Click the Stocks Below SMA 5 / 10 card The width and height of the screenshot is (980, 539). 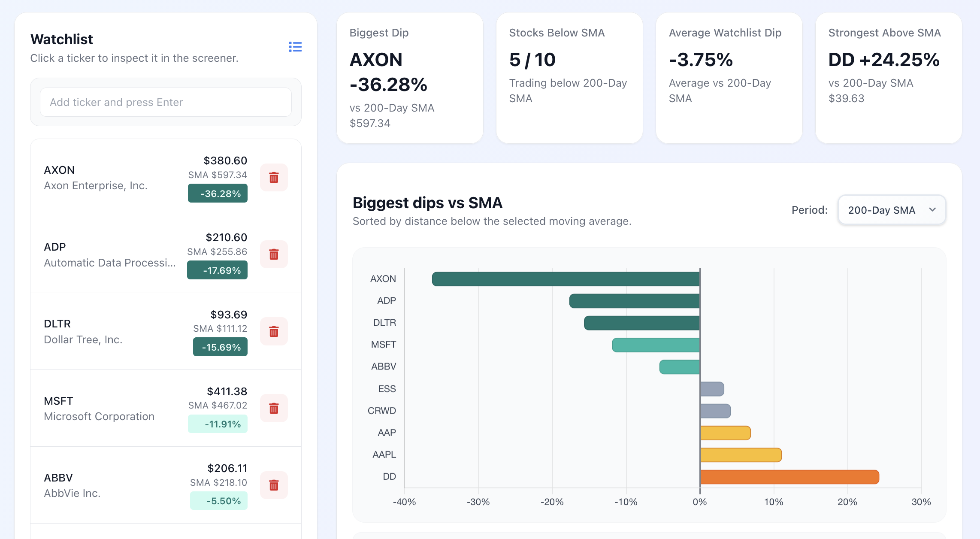569,78
